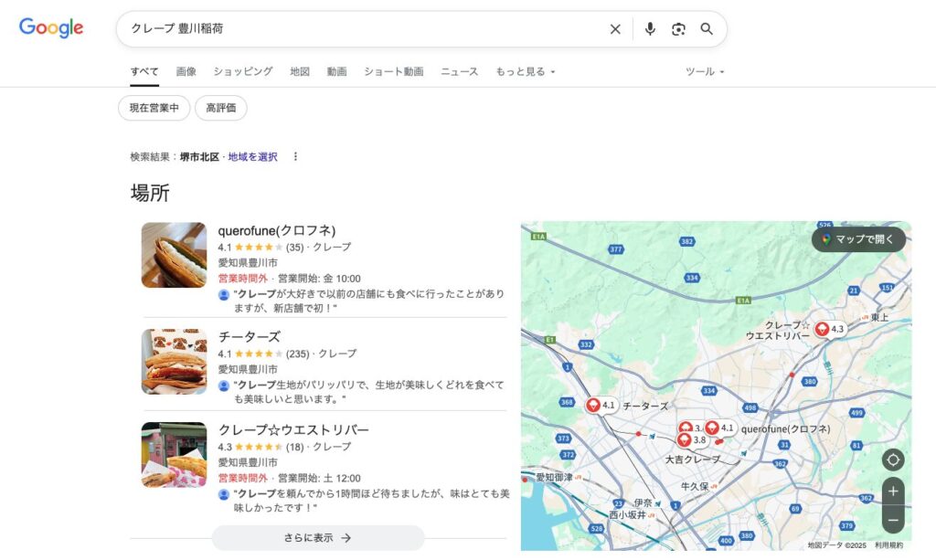
Task: Go to the 地図 tab
Action: [x=300, y=71]
